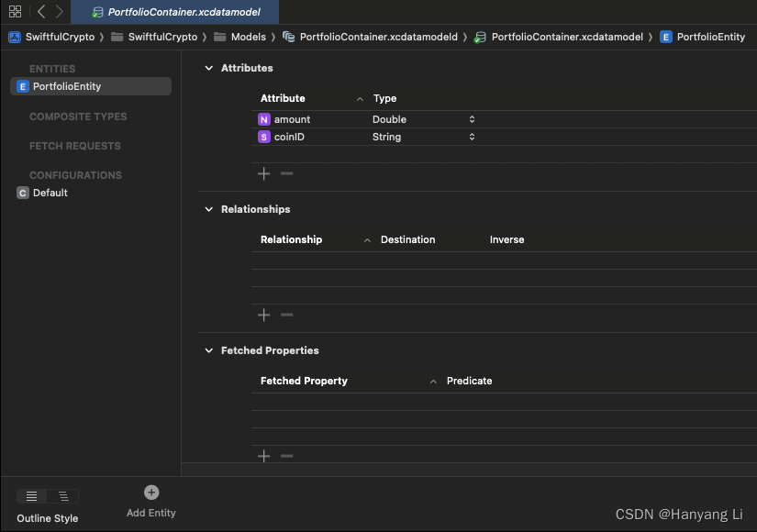Add a new attribute with plus button

pyautogui.click(x=264, y=173)
